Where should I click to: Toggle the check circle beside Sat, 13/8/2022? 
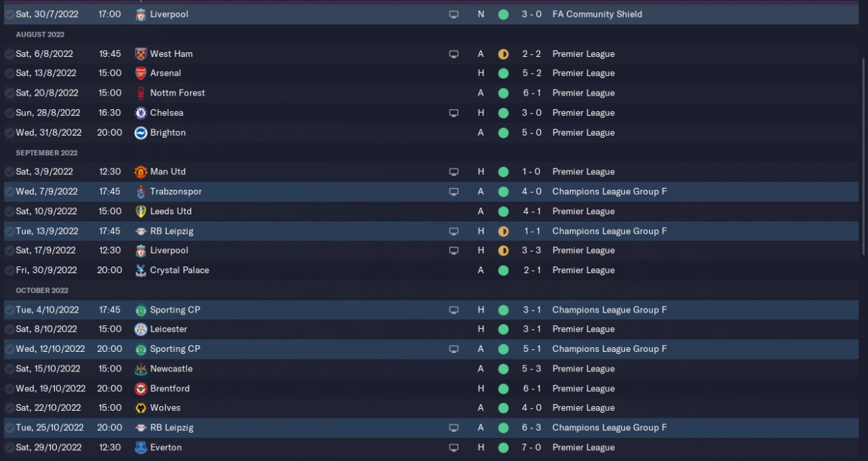point(9,73)
